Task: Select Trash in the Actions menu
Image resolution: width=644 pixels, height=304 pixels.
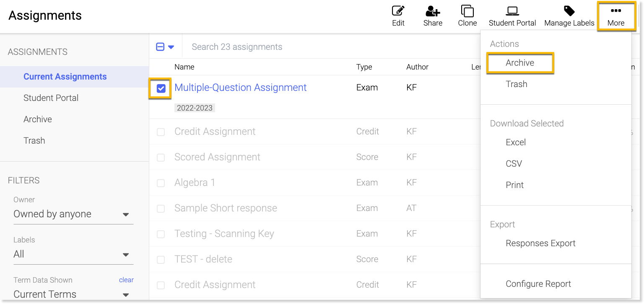Action: pos(516,84)
